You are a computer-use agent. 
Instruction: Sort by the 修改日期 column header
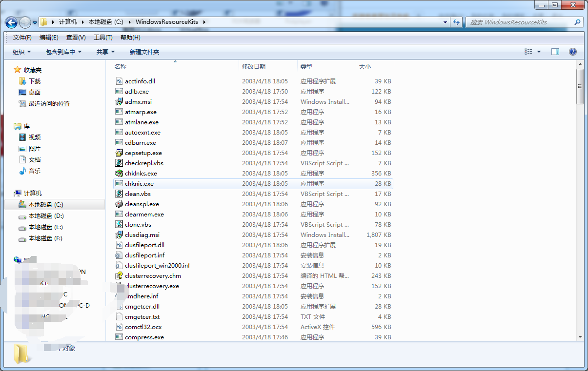click(254, 66)
